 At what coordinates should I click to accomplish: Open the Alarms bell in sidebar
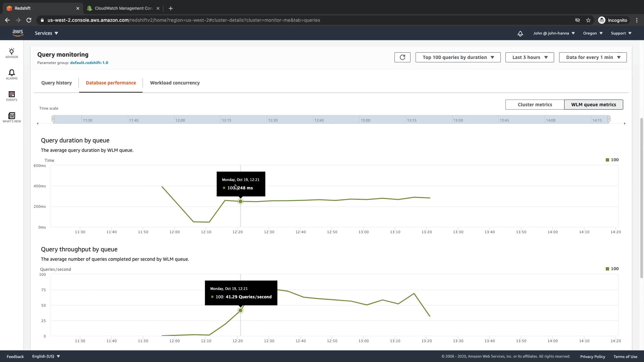[11, 74]
